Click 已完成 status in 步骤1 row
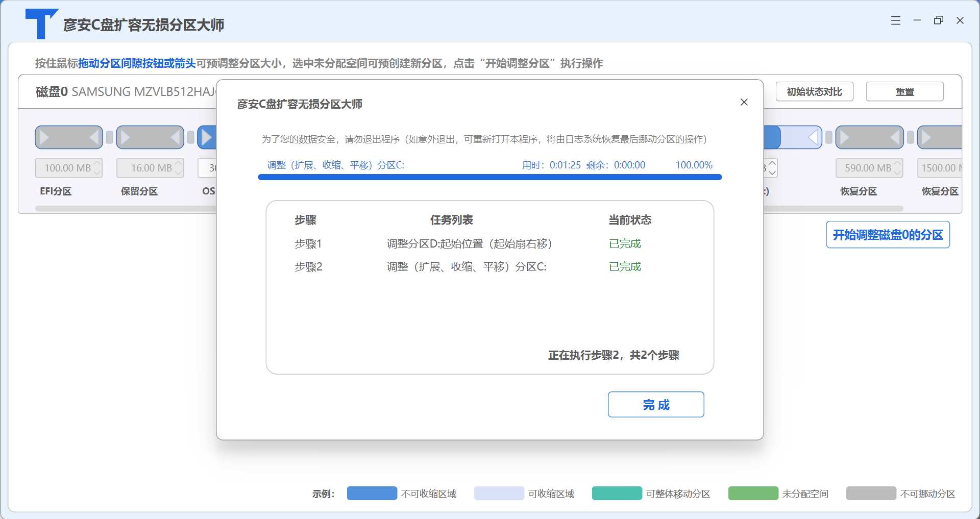Image resolution: width=980 pixels, height=519 pixels. (625, 244)
